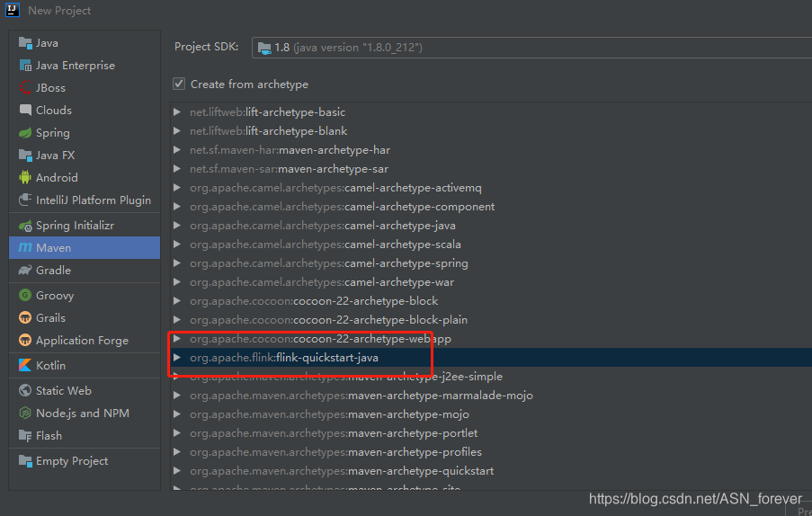
Task: Expand the camel-archetype-activemq node
Action: click(x=177, y=187)
